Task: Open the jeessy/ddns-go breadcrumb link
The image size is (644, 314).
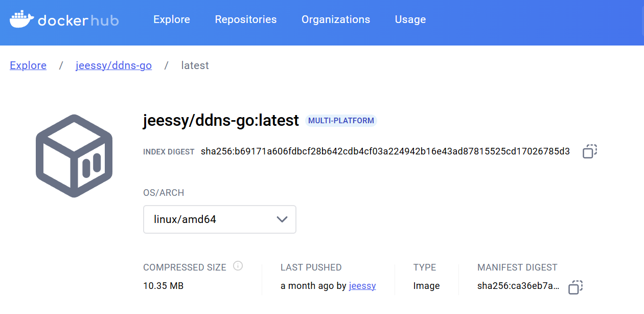Action: (x=113, y=65)
